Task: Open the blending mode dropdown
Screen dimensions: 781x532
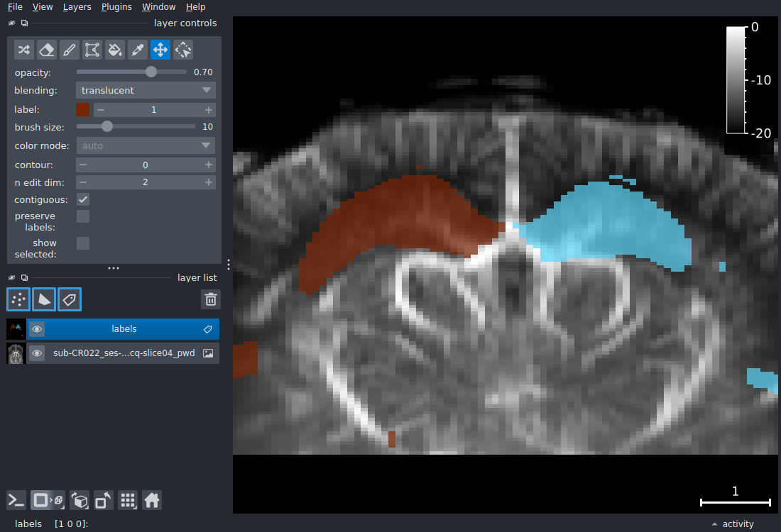Action: pyautogui.click(x=146, y=90)
